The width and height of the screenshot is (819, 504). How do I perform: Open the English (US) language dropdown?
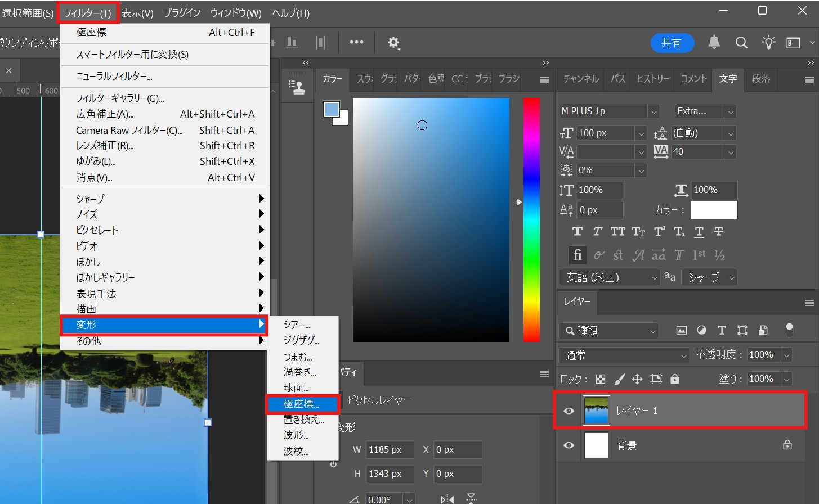(x=610, y=277)
